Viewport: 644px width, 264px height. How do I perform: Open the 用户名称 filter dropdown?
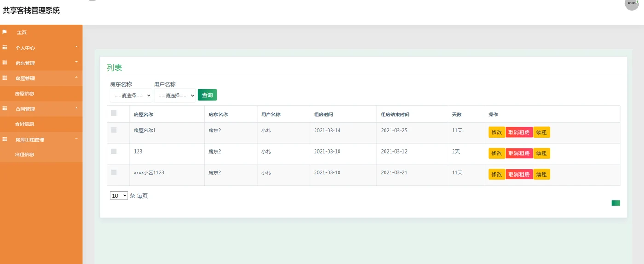(x=175, y=95)
